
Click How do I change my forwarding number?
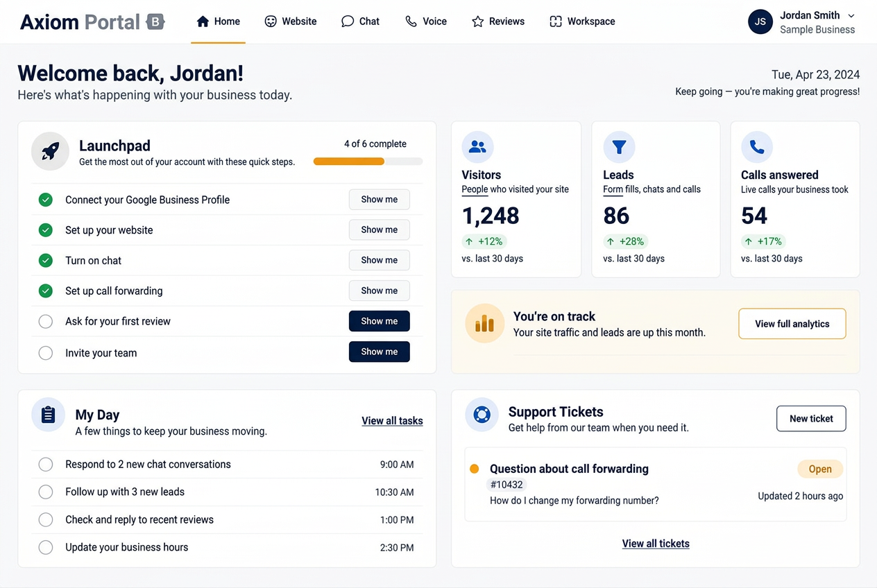(x=574, y=501)
